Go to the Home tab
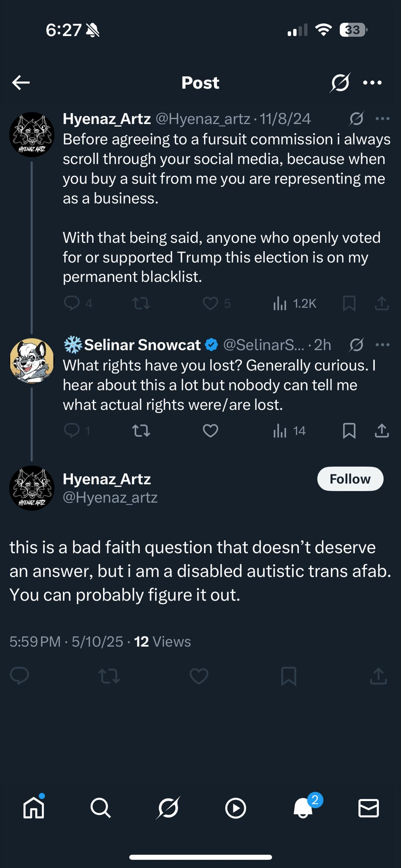This screenshot has height=868, width=401. pyautogui.click(x=34, y=808)
